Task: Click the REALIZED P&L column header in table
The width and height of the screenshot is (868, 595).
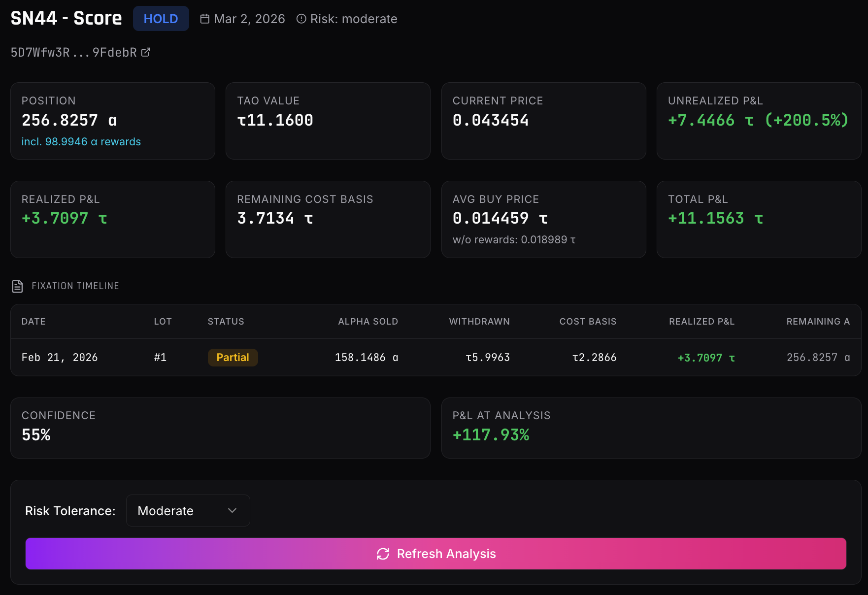Action: 701,322
